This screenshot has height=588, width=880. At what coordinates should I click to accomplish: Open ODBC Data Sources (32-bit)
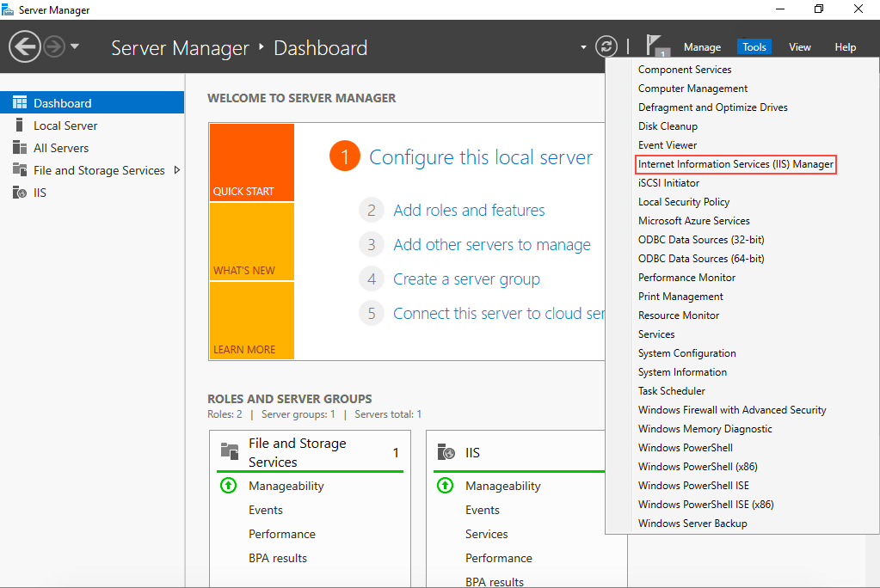[701, 240]
